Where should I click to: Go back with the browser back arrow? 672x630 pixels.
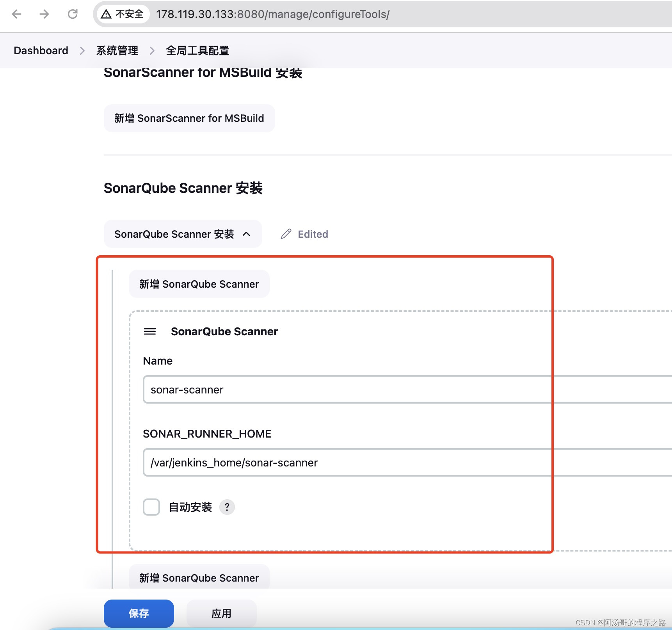(17, 14)
